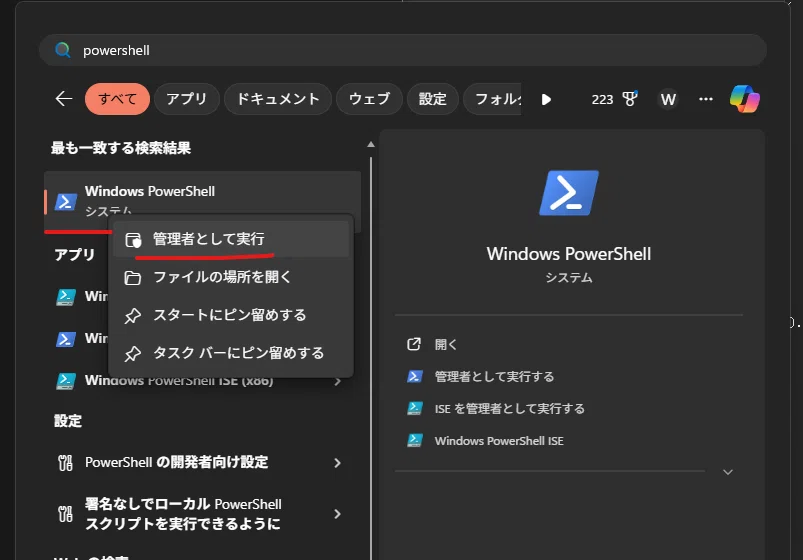Screen dimensions: 803x560
Task: Open the three dots more options menu
Action: pyautogui.click(x=706, y=99)
